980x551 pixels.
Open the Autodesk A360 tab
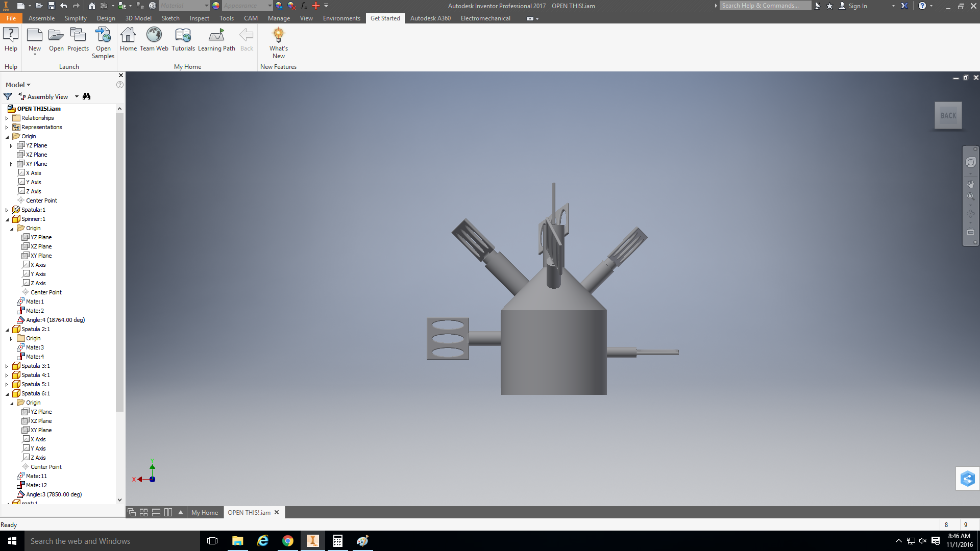(x=430, y=18)
